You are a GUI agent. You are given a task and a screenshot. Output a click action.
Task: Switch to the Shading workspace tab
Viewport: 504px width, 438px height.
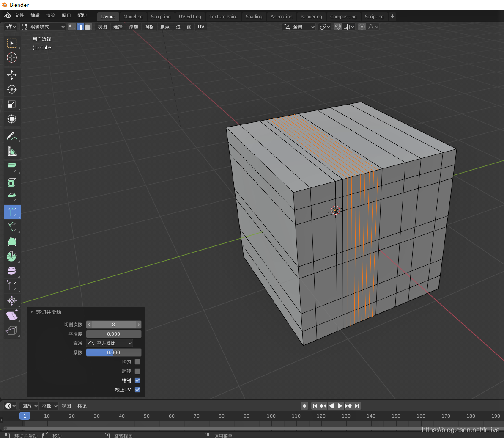(254, 17)
